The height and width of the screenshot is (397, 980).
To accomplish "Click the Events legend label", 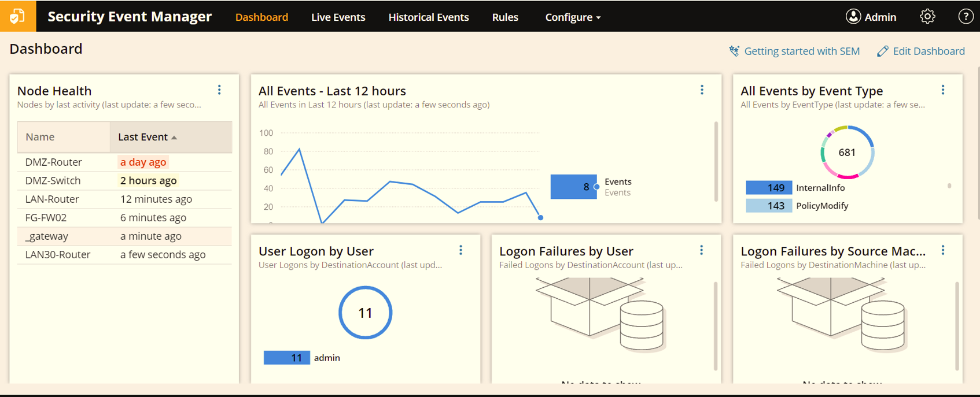I will (x=618, y=181).
